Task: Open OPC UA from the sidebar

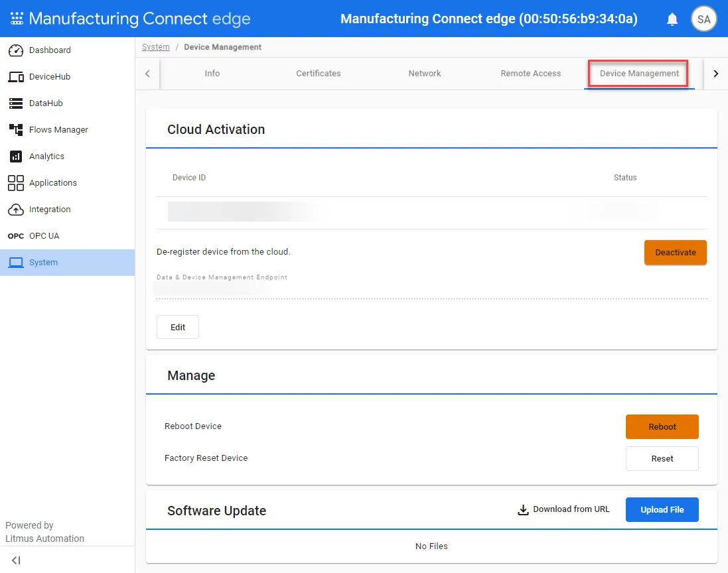Action: [x=67, y=236]
